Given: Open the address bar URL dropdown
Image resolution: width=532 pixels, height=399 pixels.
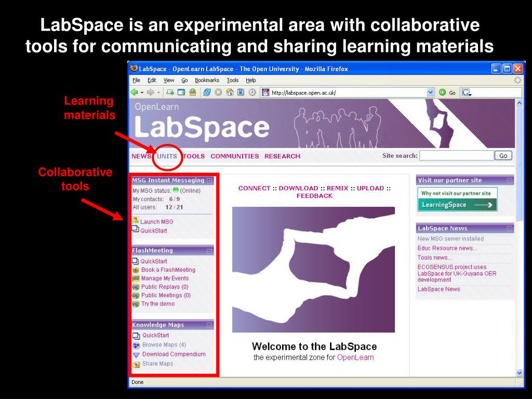Looking at the screenshot, I should coord(430,92).
